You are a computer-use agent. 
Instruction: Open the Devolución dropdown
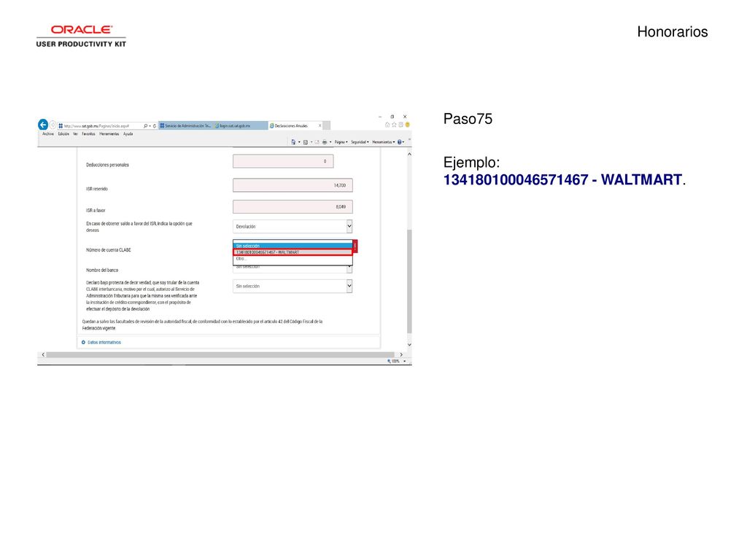click(x=293, y=226)
